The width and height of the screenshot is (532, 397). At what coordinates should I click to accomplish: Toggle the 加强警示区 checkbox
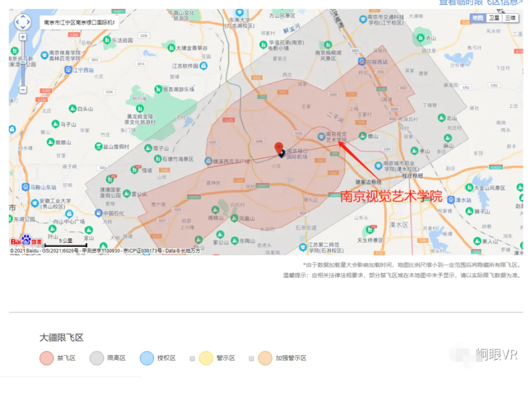(251, 358)
